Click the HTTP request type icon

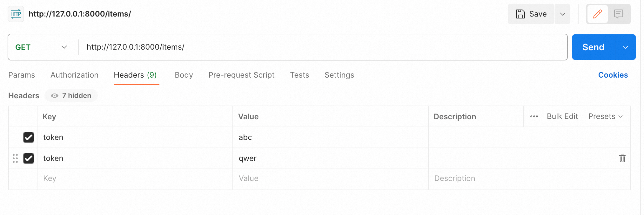click(x=16, y=14)
